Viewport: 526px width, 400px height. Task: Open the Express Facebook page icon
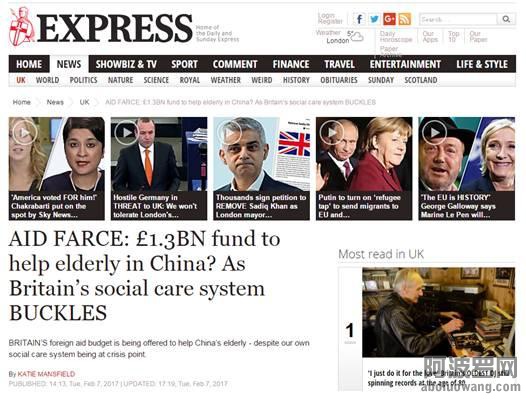[x=360, y=19]
